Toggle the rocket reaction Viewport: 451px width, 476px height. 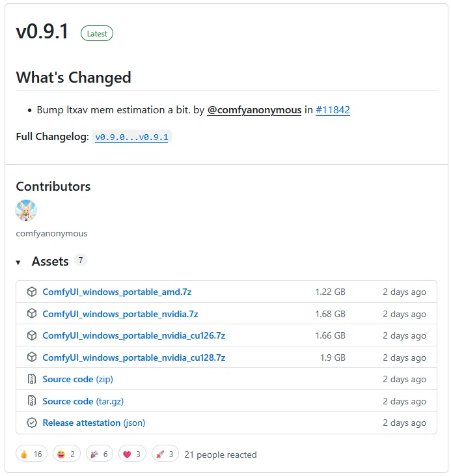tap(165, 454)
